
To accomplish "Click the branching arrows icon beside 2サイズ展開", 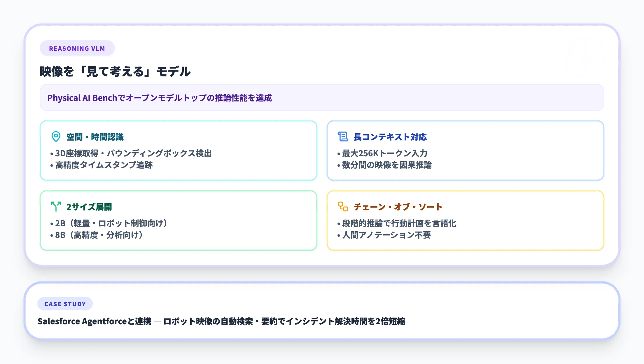I will (x=56, y=206).
